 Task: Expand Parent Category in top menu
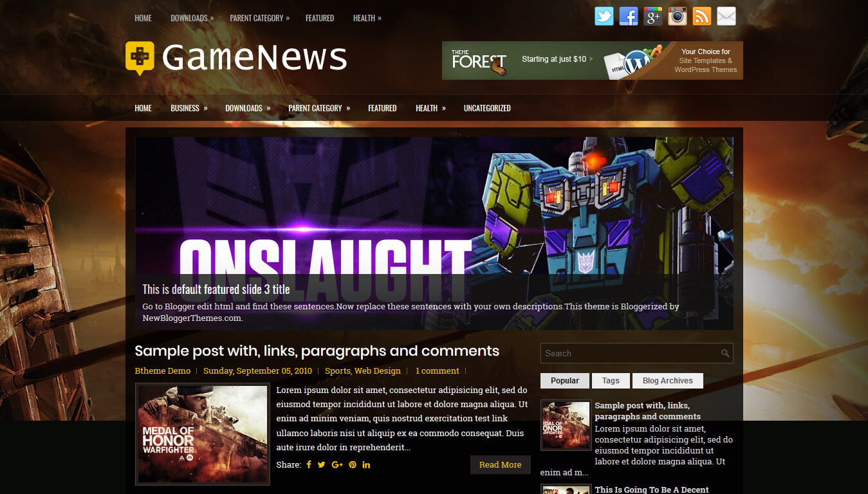click(x=259, y=18)
